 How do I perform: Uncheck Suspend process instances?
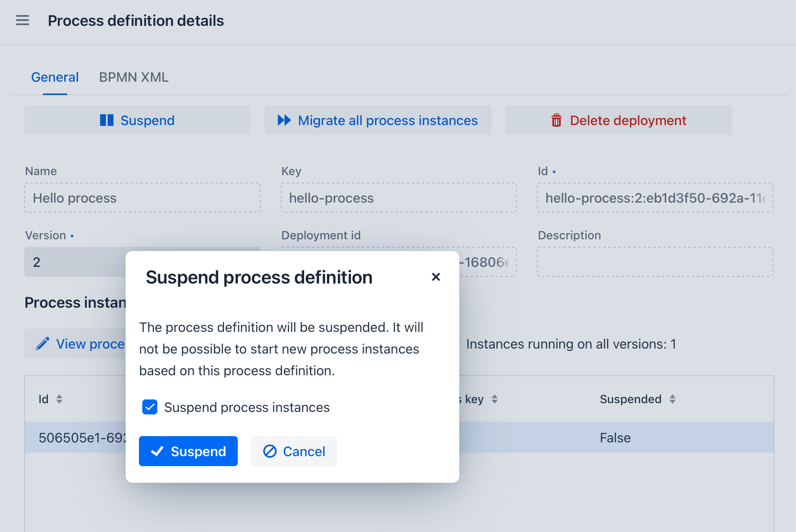150,407
